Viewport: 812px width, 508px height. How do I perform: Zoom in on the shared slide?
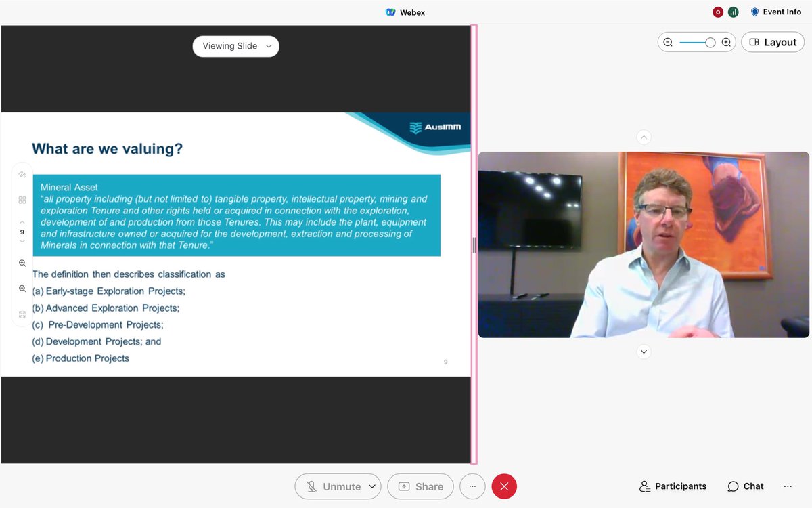(22, 263)
